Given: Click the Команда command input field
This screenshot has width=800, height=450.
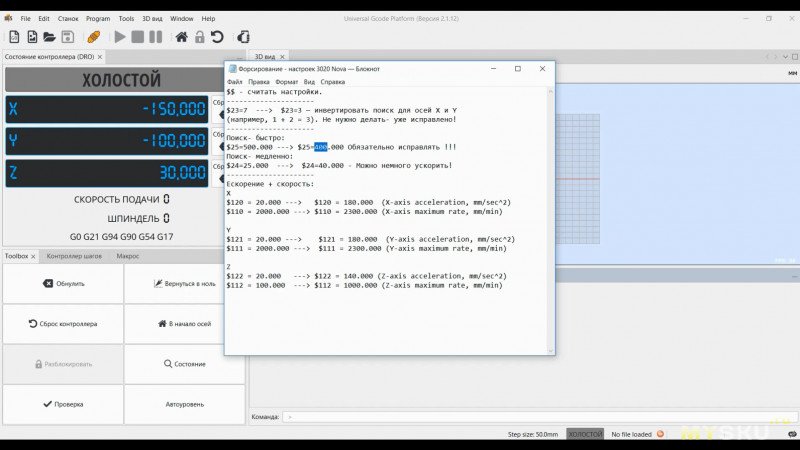Looking at the screenshot, I should click(538, 417).
